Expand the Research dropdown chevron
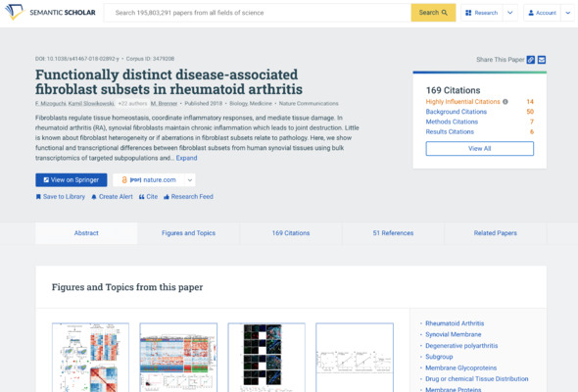This screenshot has height=392, width=578. tap(510, 13)
